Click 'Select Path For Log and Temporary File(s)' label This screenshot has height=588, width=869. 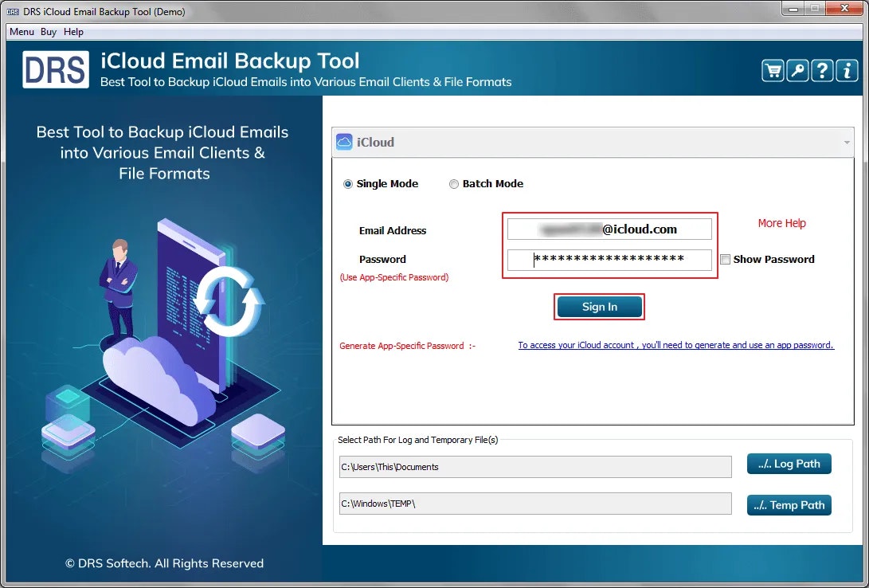click(418, 440)
